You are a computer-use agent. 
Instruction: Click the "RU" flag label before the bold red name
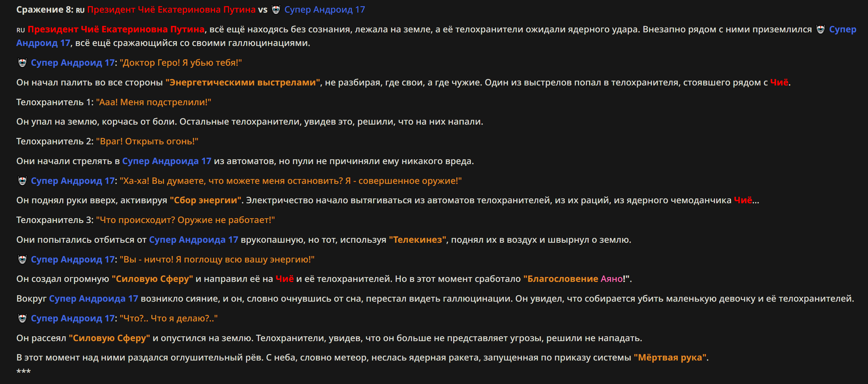20,30
